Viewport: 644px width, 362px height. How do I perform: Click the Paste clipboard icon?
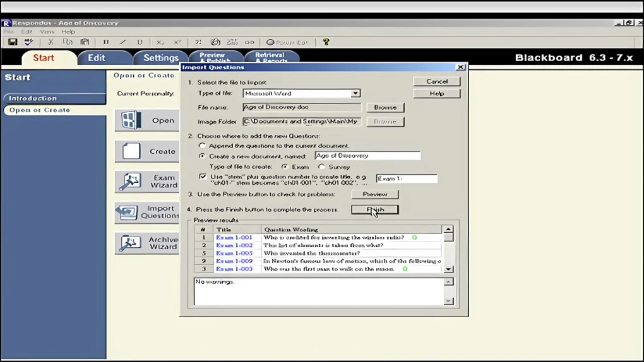click(x=85, y=42)
